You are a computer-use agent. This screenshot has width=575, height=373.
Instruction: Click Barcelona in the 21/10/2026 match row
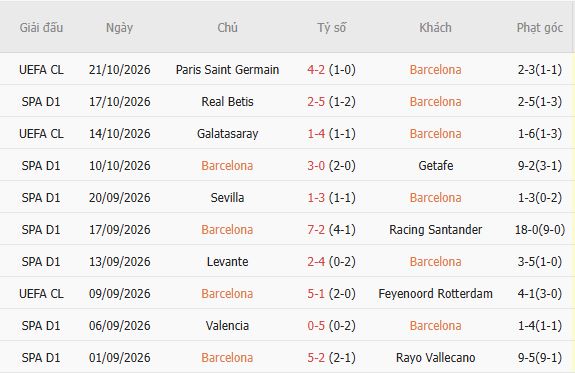tap(435, 70)
